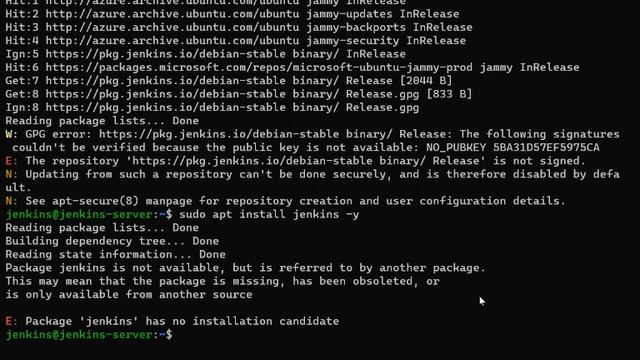Click the 'sudo apt install jenkins -y' command
The image size is (640, 360).
click(269, 215)
